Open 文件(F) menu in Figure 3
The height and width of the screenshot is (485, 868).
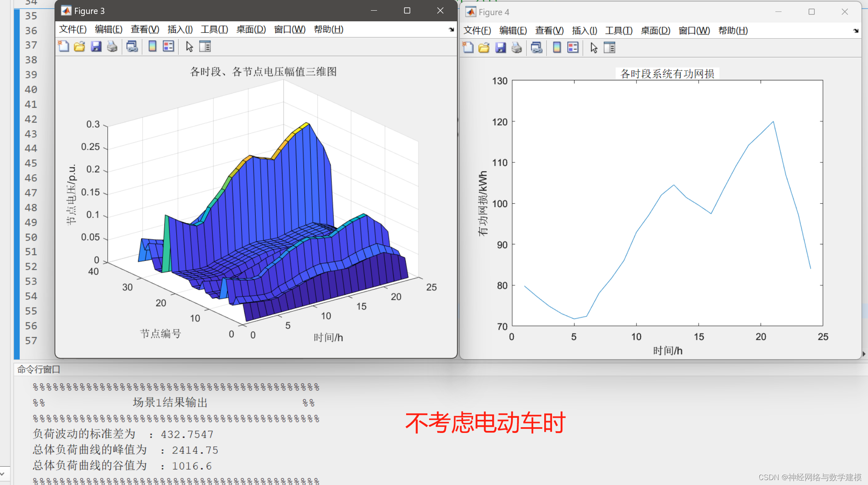[73, 30]
